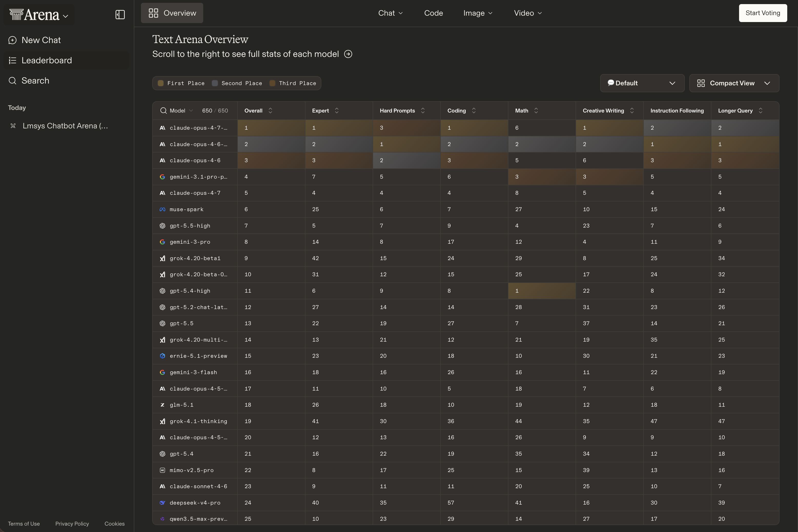Switch to the Overview tab

[x=172, y=13]
